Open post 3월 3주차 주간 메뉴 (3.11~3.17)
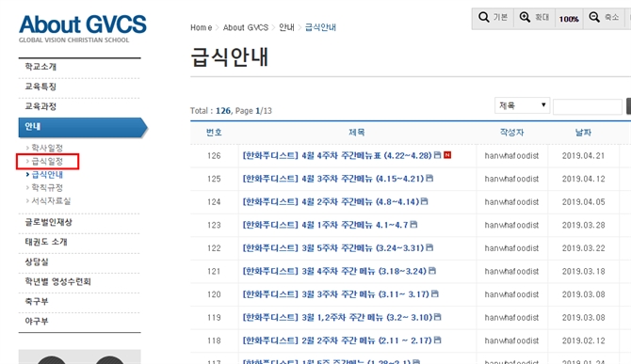Screen dimensions: 631x364 [x=336, y=294]
